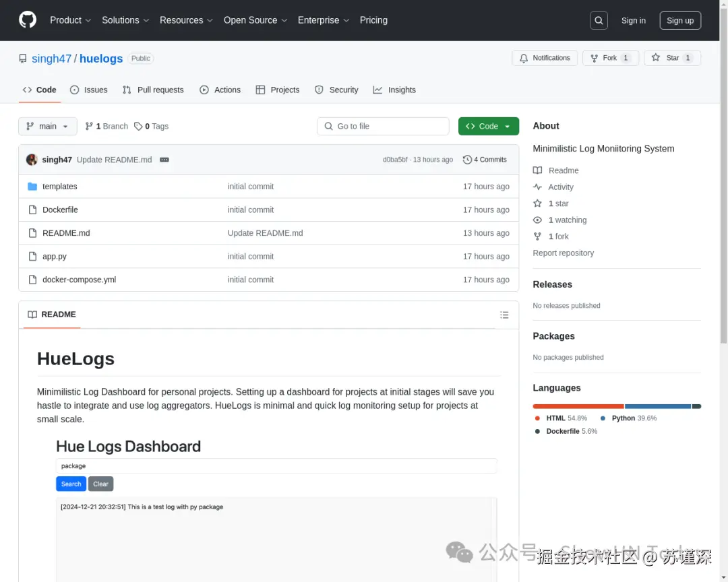Open the Releases heading link
728x582 pixels.
point(552,284)
